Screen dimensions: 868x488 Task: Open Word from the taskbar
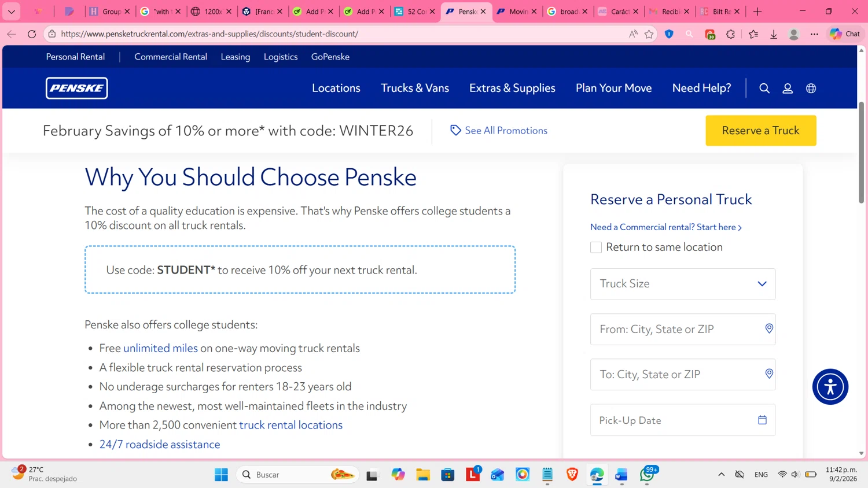coord(621,475)
